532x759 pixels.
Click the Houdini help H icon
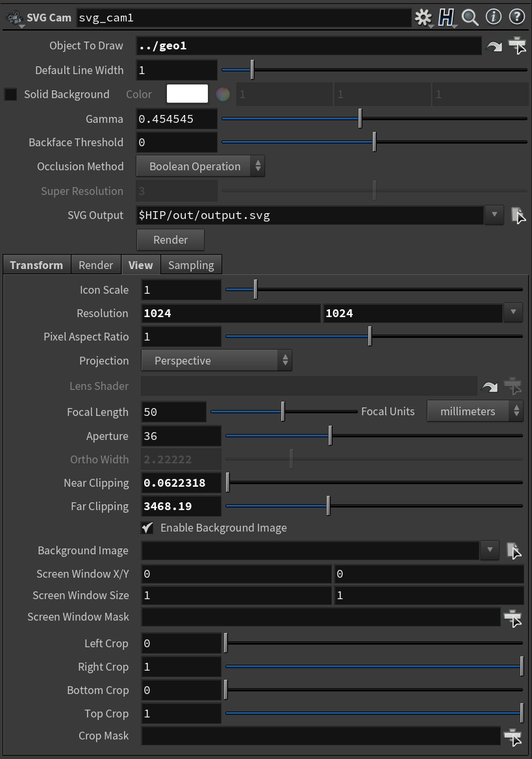coord(446,18)
